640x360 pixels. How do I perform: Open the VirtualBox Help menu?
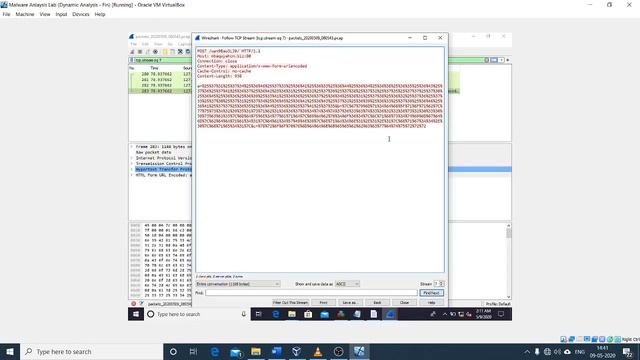tap(100, 14)
